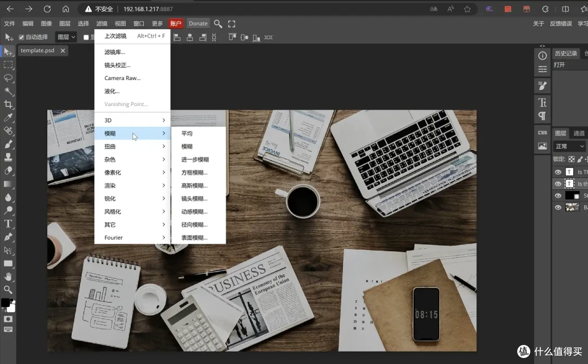Open the 图层 auto-select target dropdown
Image resolution: width=588 pixels, height=364 pixels.
coord(66,37)
